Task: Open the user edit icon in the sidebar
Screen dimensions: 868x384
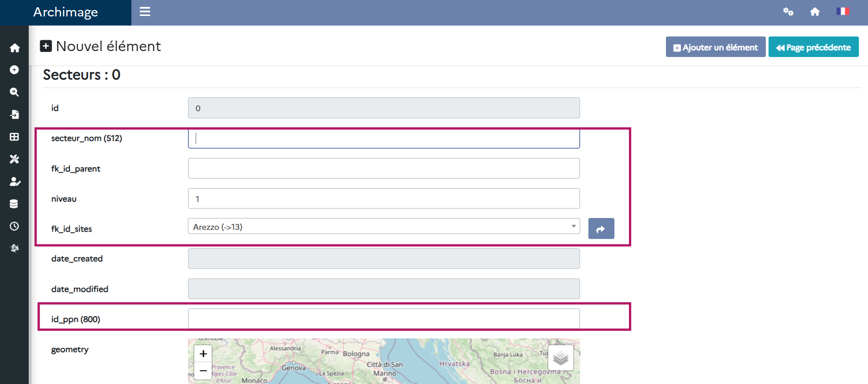Action: (15, 182)
